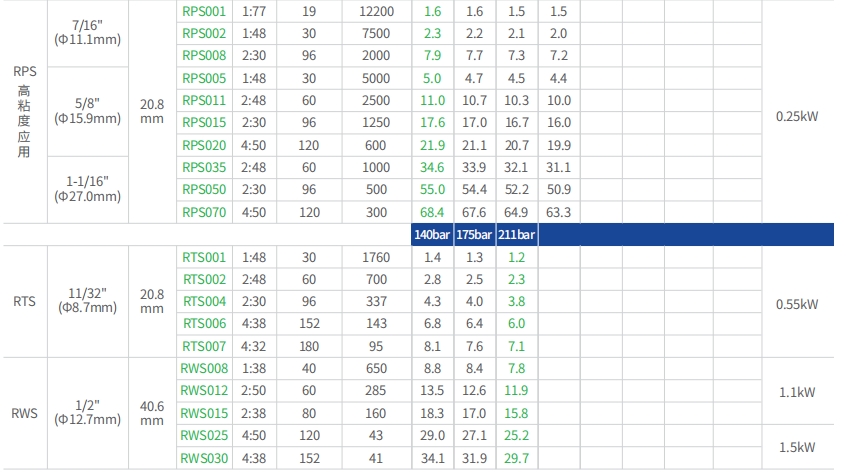This screenshot has width=850, height=476.
Task: Select value 21.9 in RPS020 row
Action: point(432,146)
